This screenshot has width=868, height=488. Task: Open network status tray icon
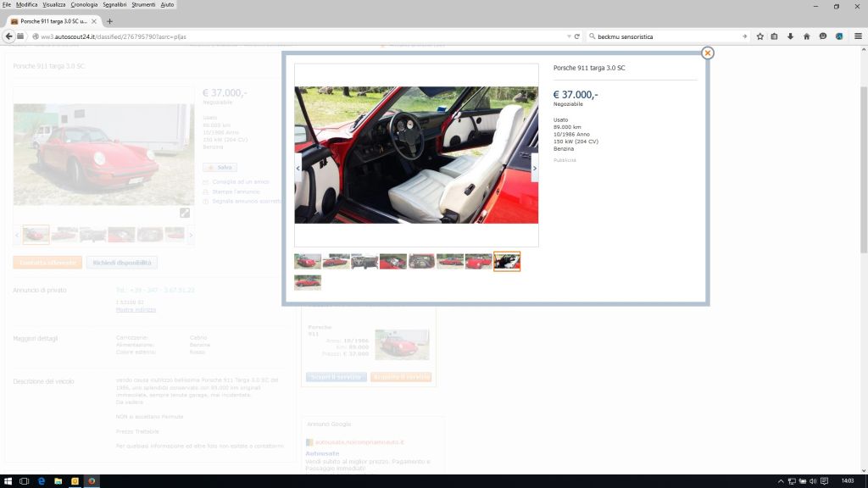(x=792, y=481)
